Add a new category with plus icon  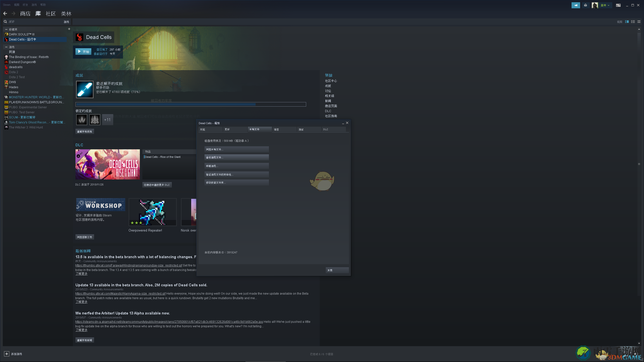69,29
